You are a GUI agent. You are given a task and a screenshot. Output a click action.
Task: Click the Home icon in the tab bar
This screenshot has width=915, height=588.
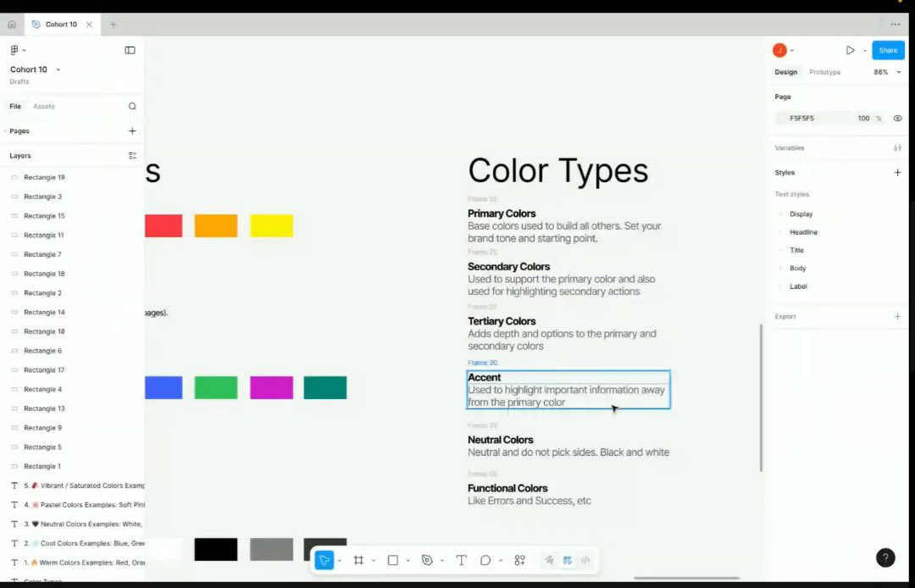tap(12, 25)
